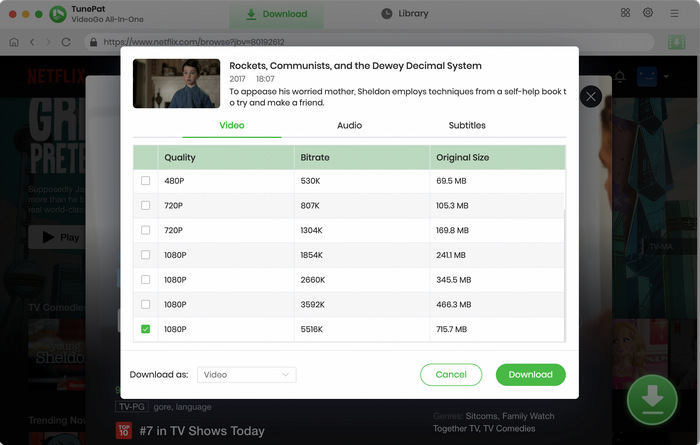Switch to the Video tab

[x=232, y=125]
